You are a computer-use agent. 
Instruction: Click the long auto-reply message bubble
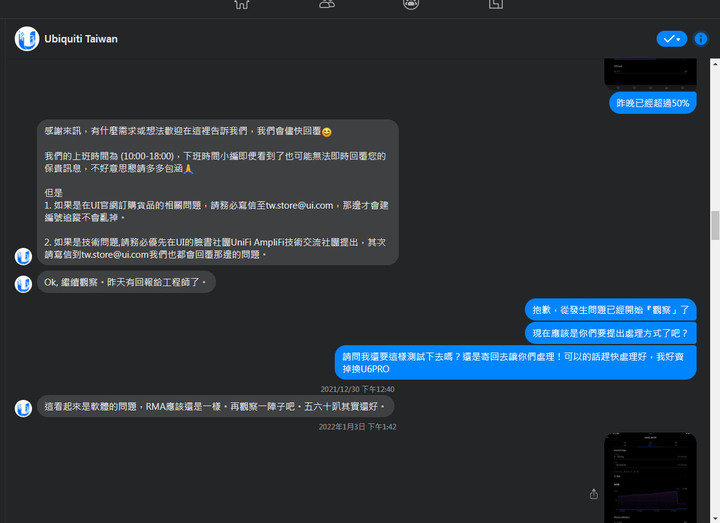(x=218, y=192)
